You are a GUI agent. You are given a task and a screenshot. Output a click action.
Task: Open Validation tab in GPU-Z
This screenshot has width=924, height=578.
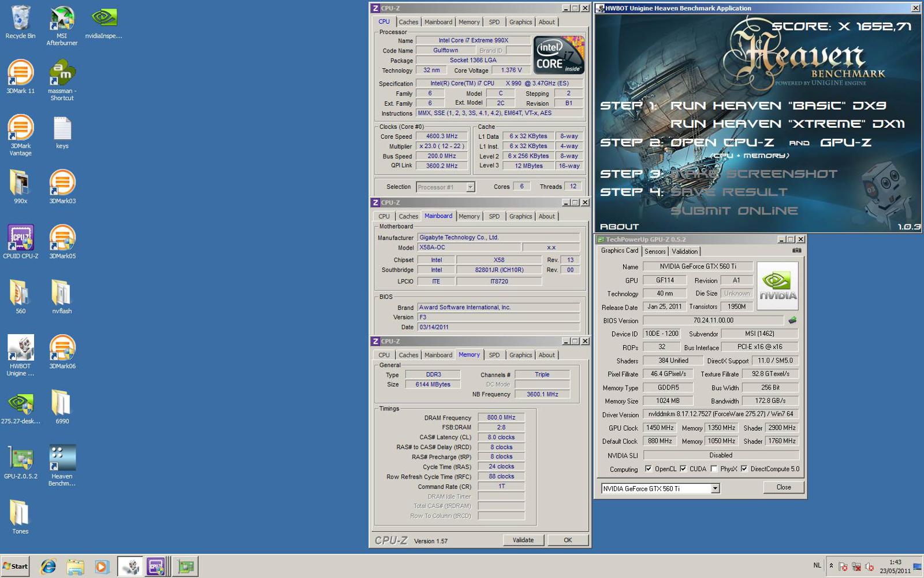[x=684, y=251]
